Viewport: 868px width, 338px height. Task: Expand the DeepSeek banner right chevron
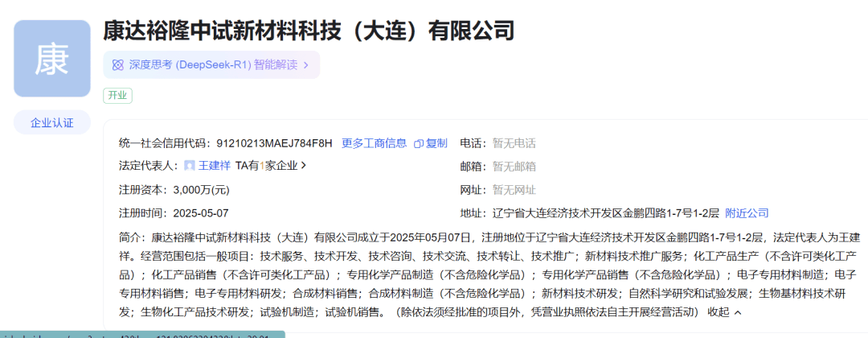point(306,64)
